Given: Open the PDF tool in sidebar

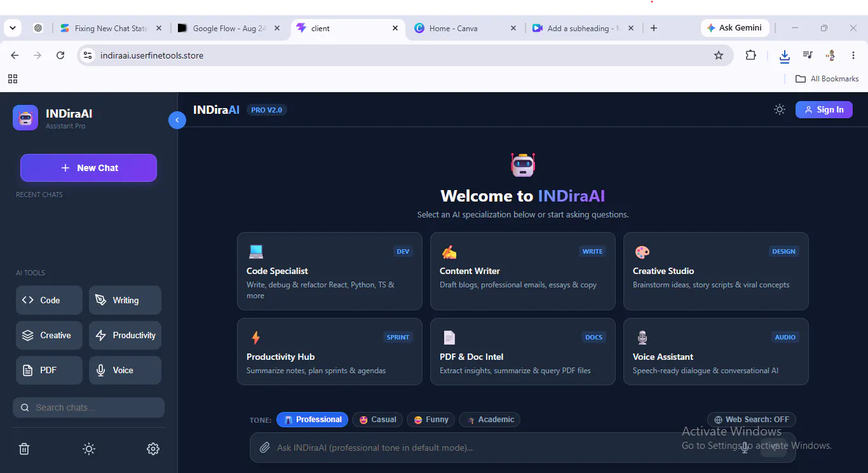Looking at the screenshot, I should tap(49, 370).
